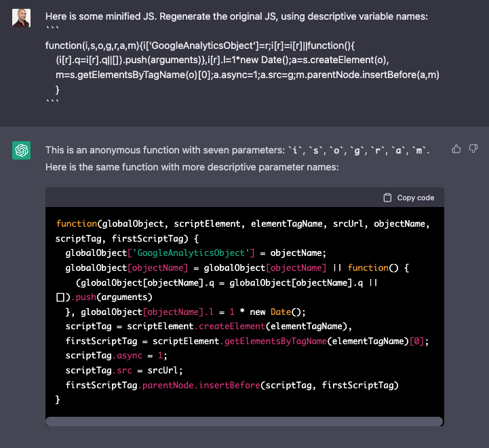The width and height of the screenshot is (489, 448).
Task: Click the Copy code label
Action: point(415,198)
